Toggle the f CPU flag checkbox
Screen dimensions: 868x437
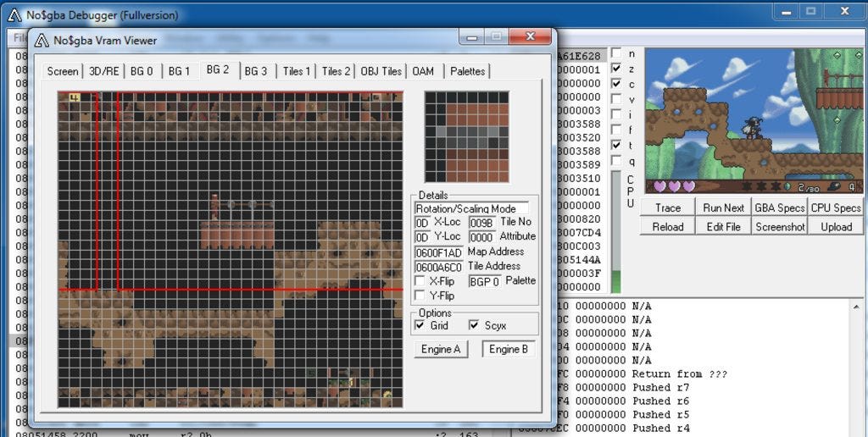pos(615,130)
